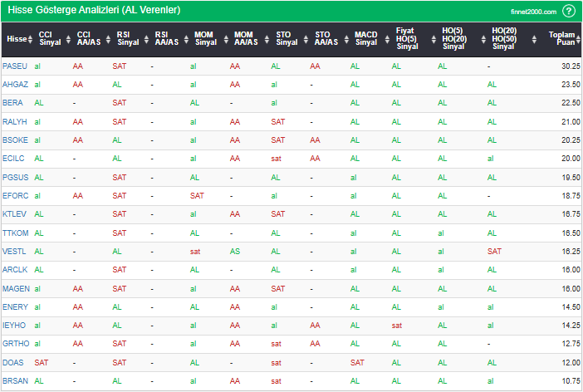
Task: Click the TTKOM ticker
Action: click(x=15, y=233)
